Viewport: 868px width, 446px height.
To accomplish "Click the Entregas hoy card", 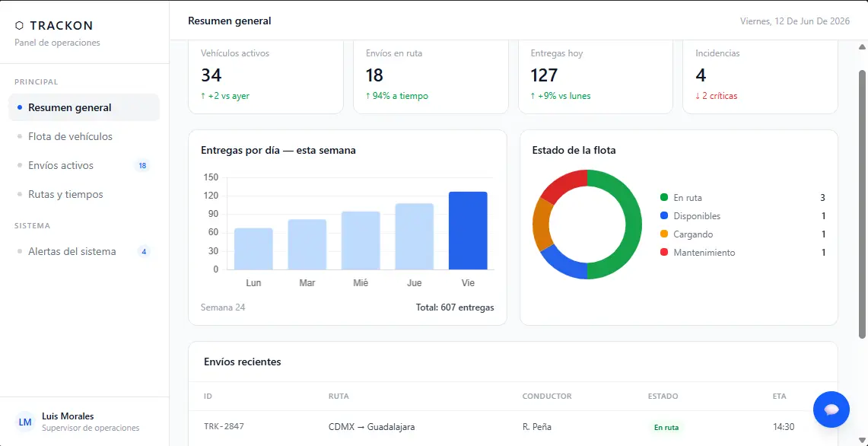I will point(596,77).
